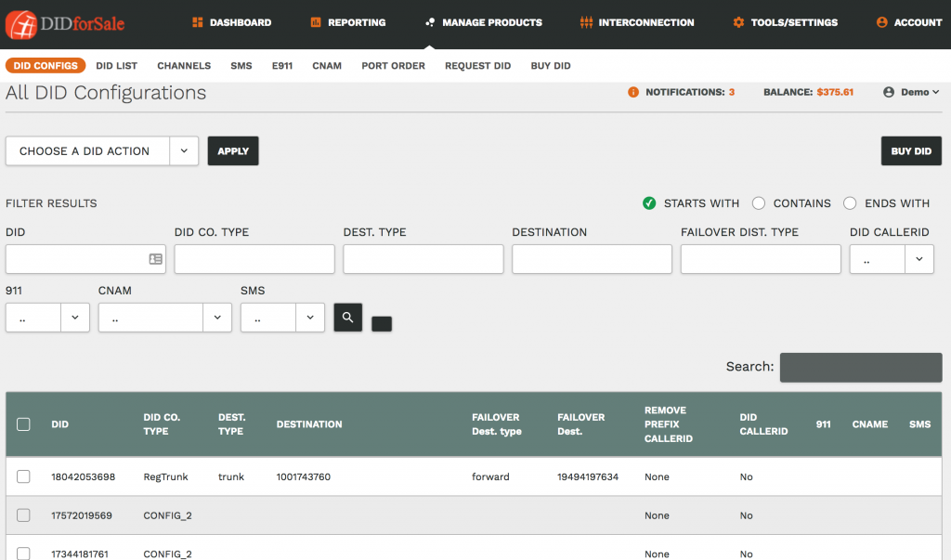Focus the Failover Dist. Type field
The image size is (951, 560).
pyautogui.click(x=761, y=259)
